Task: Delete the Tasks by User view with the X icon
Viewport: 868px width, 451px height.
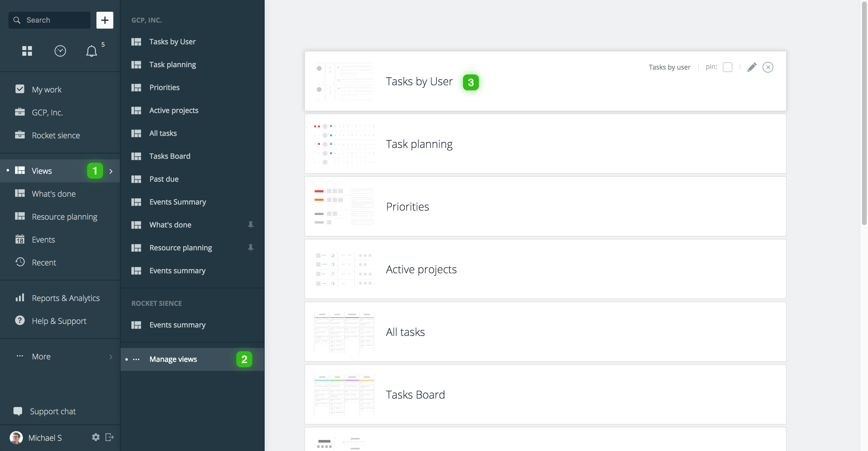Action: pyautogui.click(x=768, y=67)
